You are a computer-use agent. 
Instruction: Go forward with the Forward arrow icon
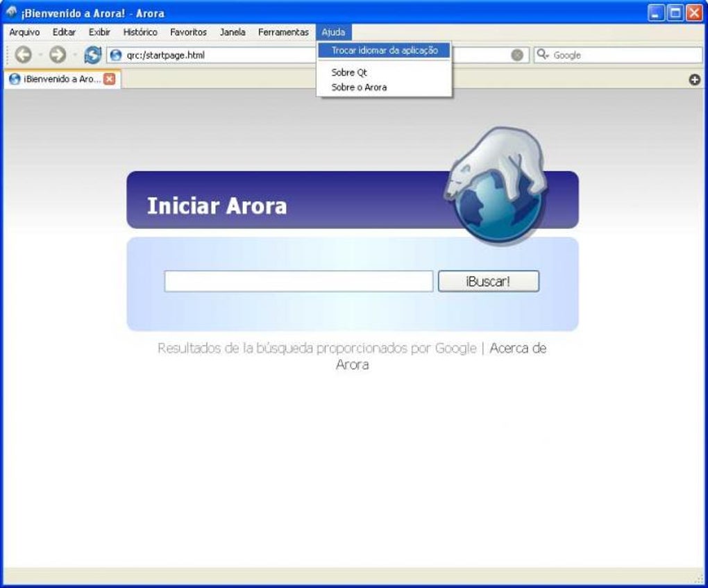tap(58, 55)
